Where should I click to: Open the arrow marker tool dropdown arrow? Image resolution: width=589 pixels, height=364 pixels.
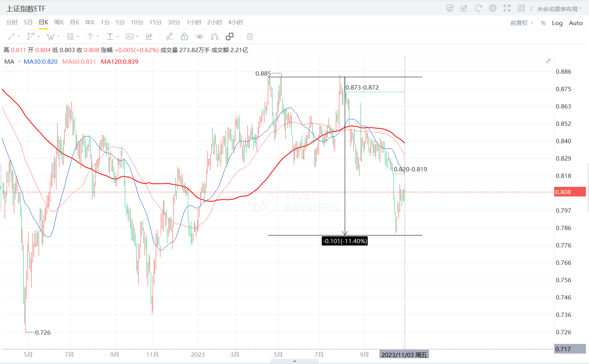point(98,37)
